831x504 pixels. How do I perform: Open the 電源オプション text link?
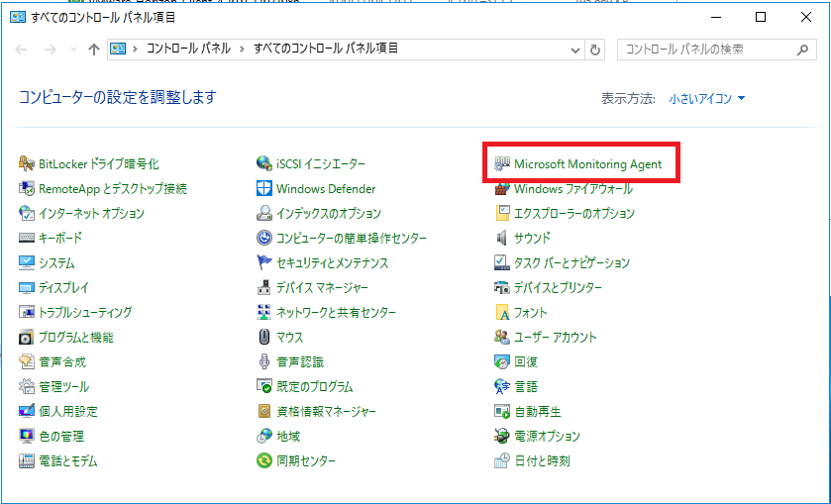pos(547,436)
